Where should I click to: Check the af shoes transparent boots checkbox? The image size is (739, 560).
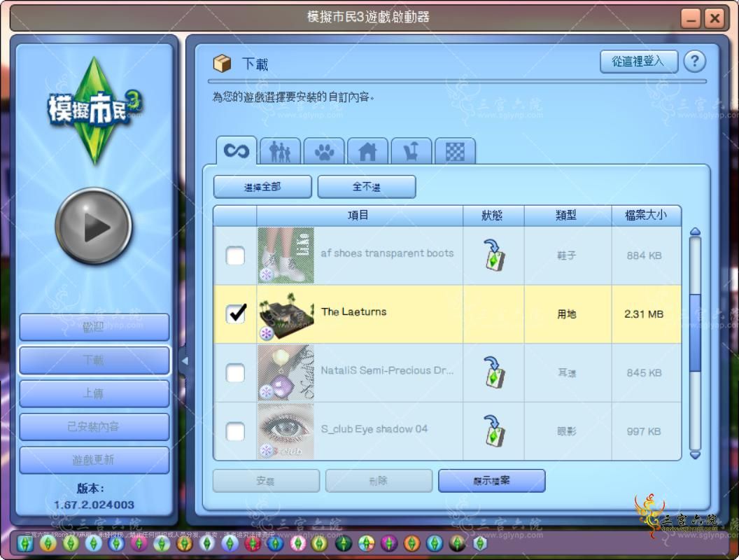[x=235, y=255]
